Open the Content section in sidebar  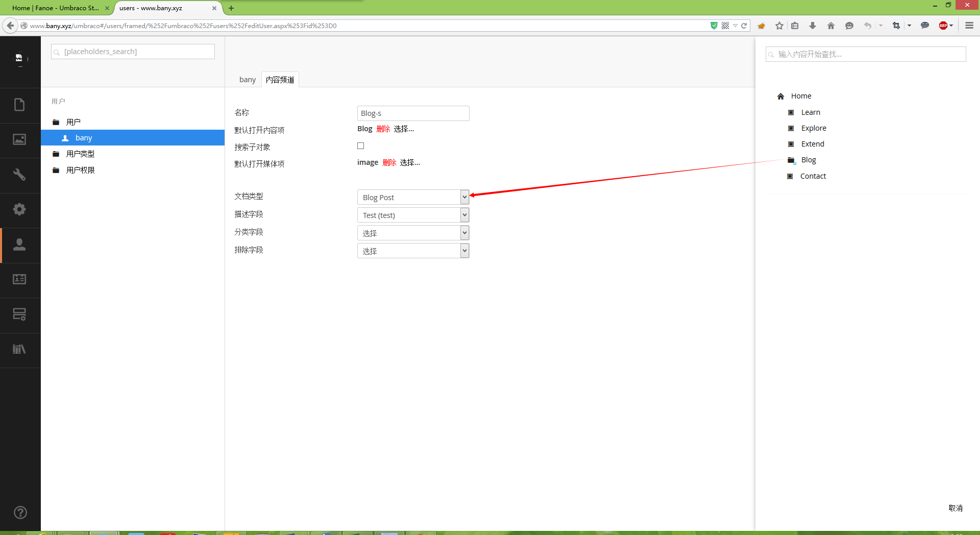pos(19,105)
